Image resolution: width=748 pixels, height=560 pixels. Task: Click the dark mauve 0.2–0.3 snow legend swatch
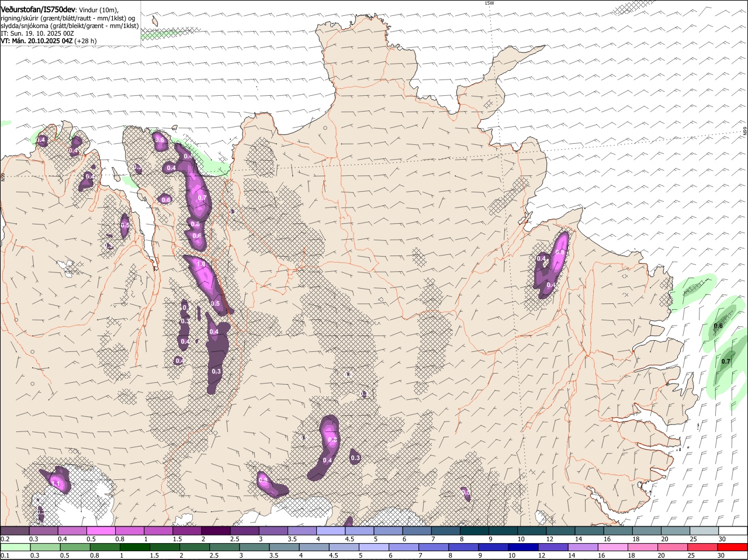(x=15, y=531)
